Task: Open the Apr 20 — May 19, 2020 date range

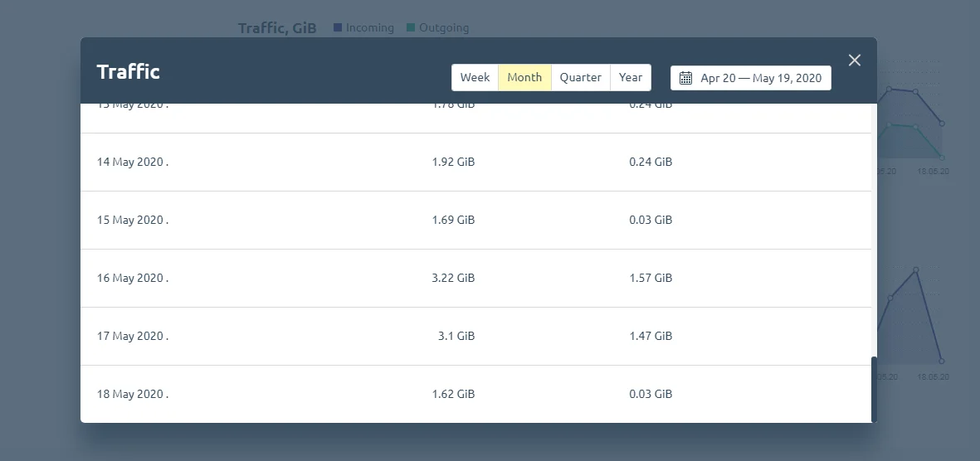Action: (x=751, y=78)
